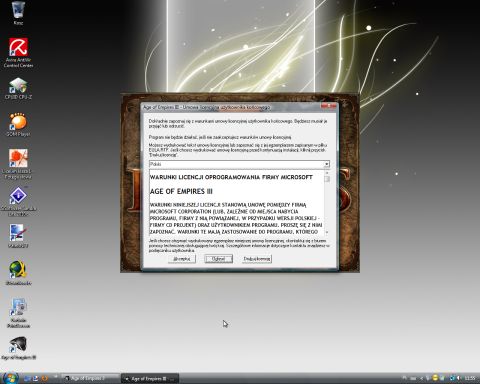Click the license text scrollbar thumb
Viewport: 480px width, 384px height.
327,179
